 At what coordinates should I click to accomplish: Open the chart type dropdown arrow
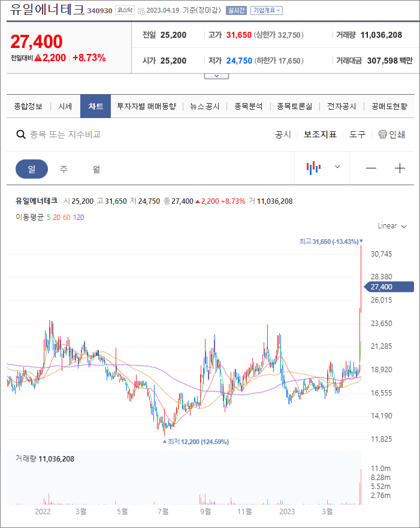coord(337,167)
